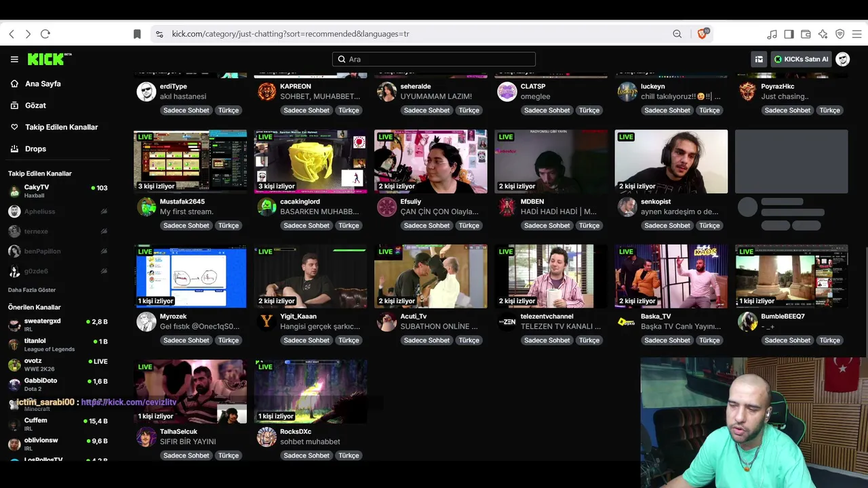The image size is (868, 488).
Task: Click the browser address bar URL
Action: tap(290, 34)
